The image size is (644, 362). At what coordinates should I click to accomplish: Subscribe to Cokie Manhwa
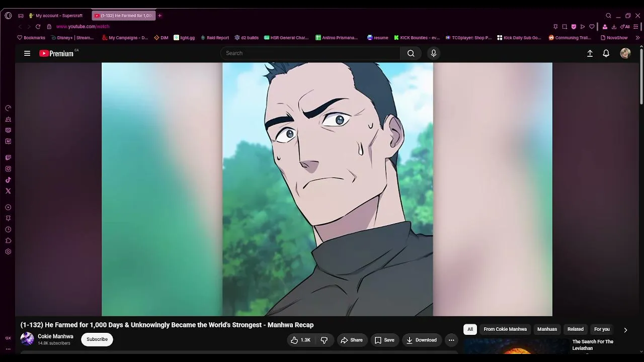(97, 339)
